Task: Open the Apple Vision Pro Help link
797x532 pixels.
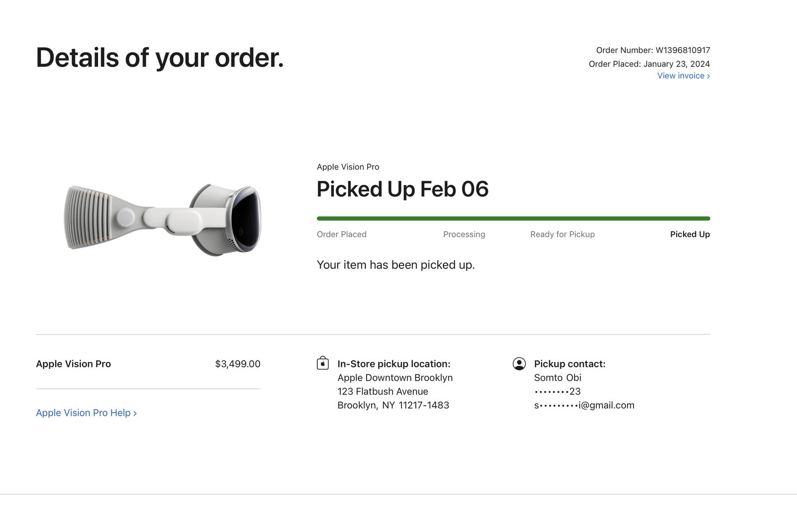Action: coord(86,413)
